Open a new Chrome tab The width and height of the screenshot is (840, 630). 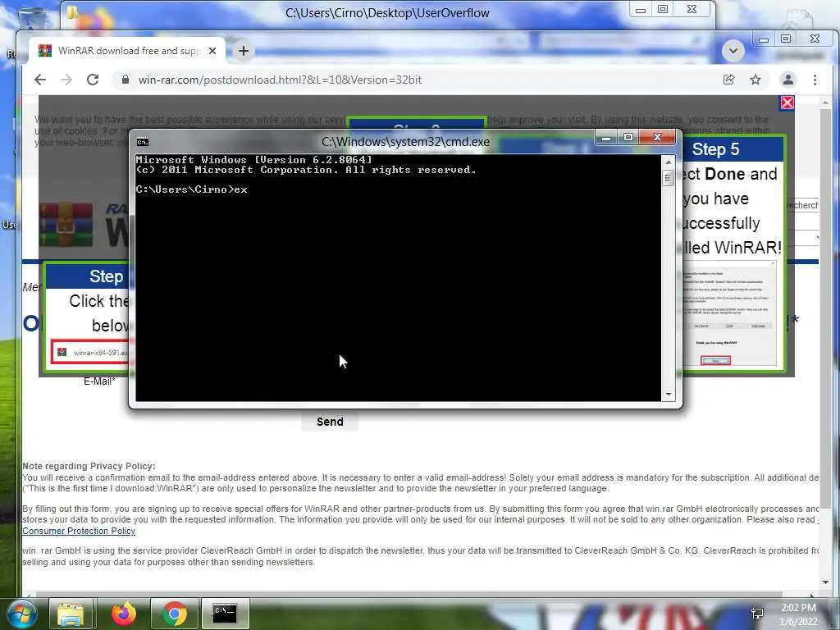[x=243, y=51]
